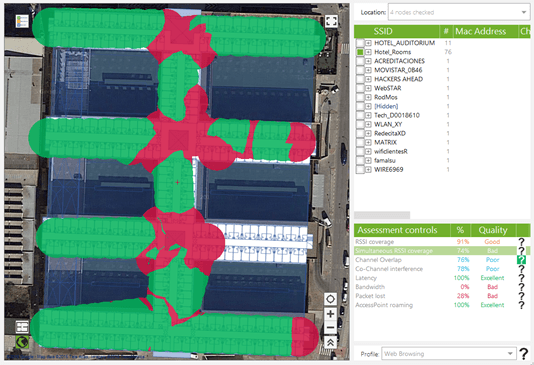The width and height of the screenshot is (534, 365).
Task: Open help question mark beside Profile dropdown
Action: [524, 353]
